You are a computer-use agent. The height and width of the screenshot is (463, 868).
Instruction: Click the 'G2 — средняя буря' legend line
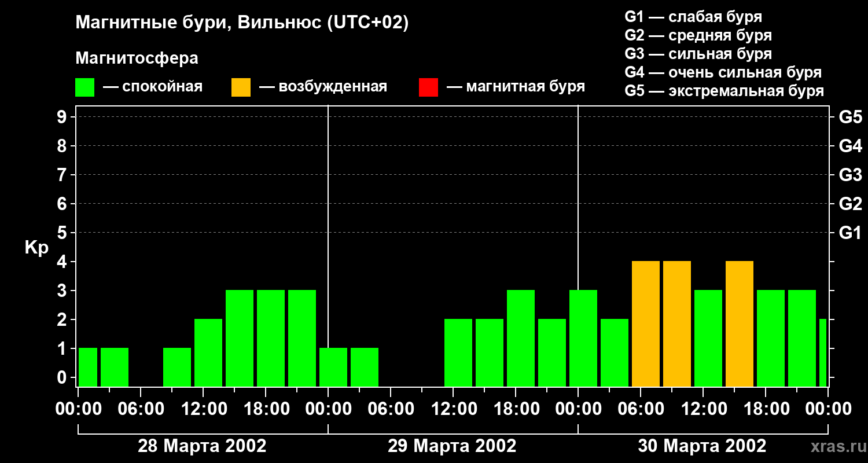click(x=698, y=35)
